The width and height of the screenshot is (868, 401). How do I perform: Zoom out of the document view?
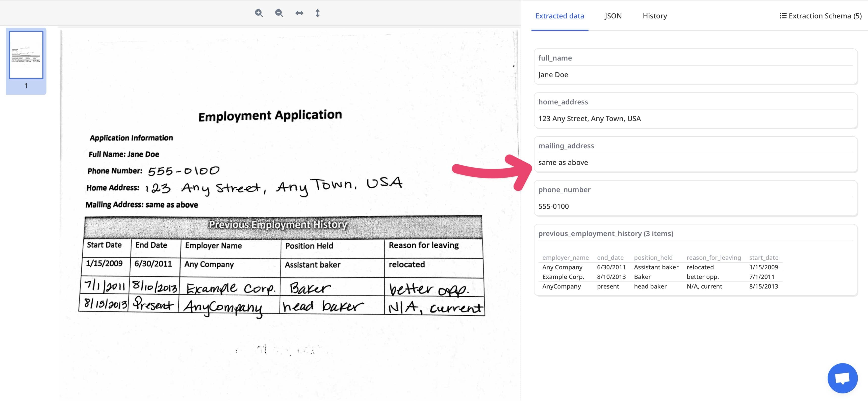point(279,13)
